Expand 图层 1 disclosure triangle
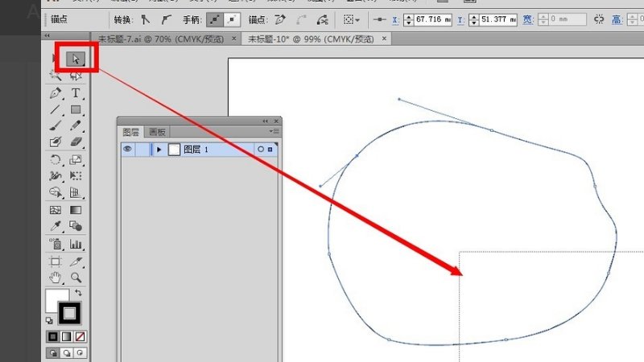644x362 pixels. 159,150
